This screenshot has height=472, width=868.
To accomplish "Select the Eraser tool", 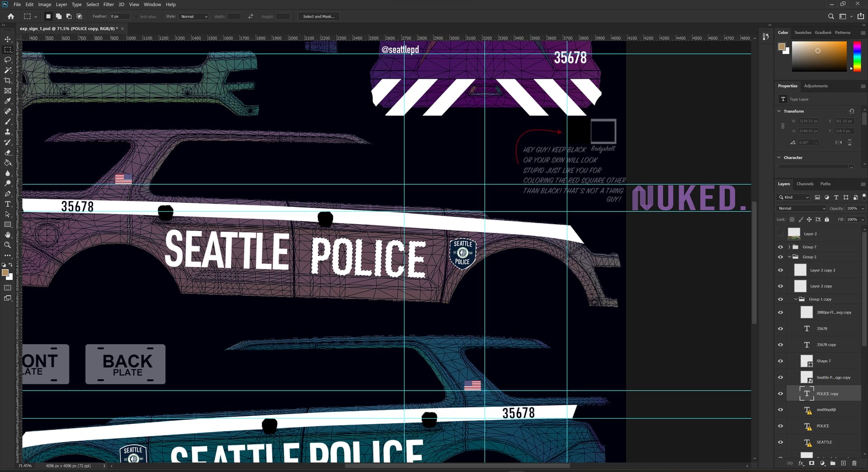I will click(8, 152).
